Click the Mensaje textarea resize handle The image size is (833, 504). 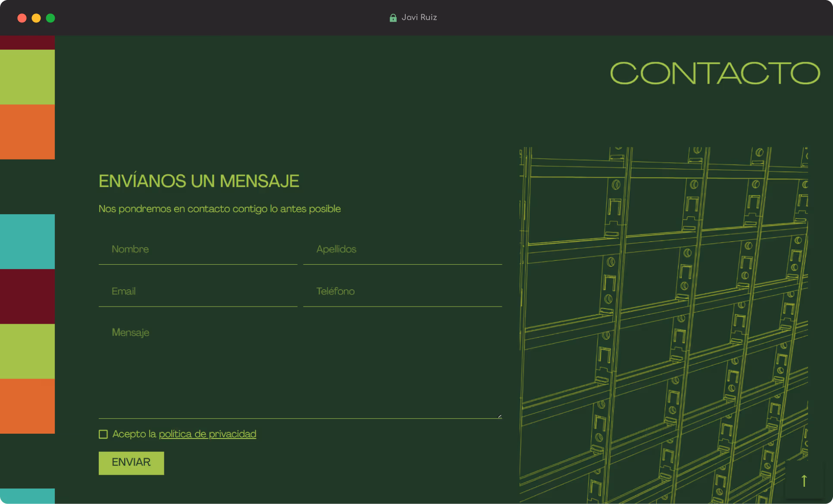coord(500,416)
